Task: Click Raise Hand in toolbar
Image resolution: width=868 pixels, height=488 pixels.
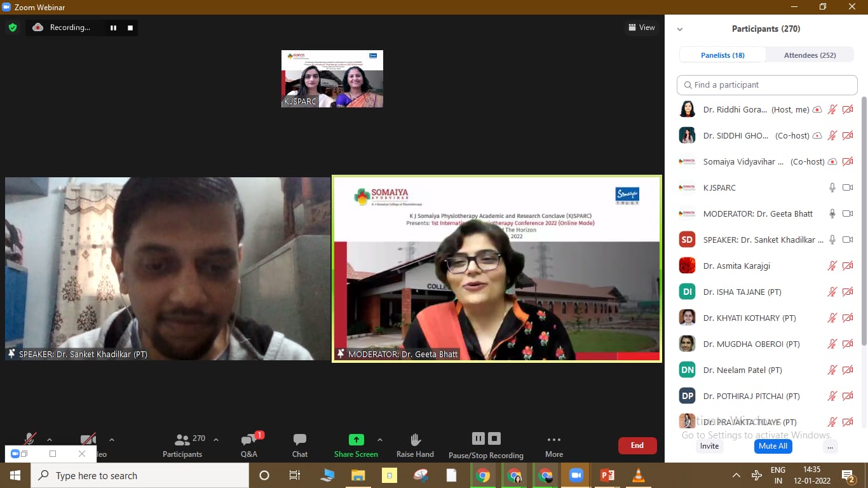Action: point(415,445)
